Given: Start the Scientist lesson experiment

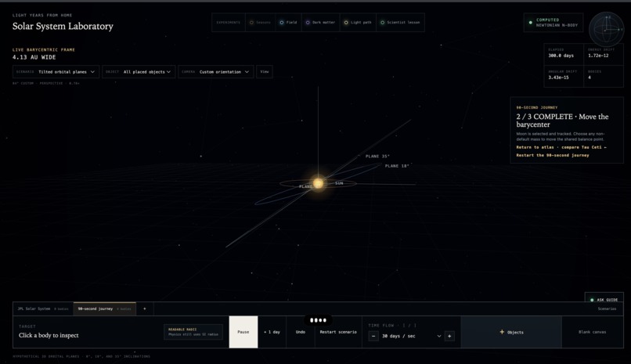Looking at the screenshot, I should tap(400, 23).
